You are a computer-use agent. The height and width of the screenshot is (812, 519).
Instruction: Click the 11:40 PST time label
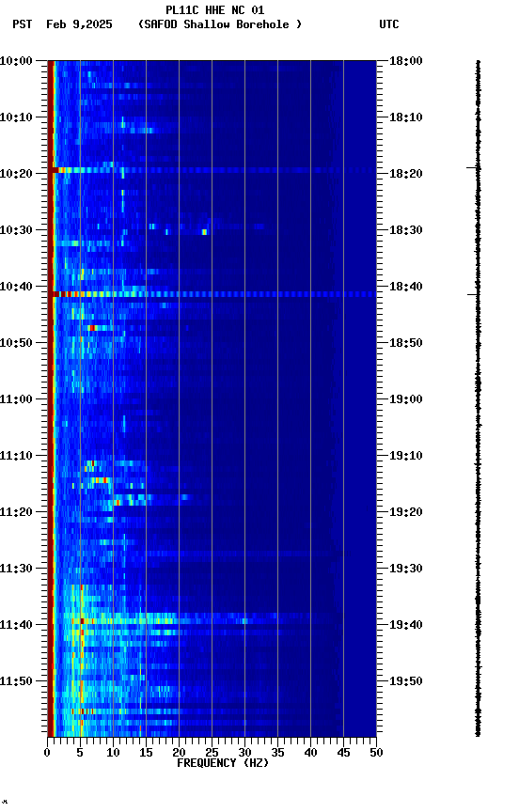(16, 625)
